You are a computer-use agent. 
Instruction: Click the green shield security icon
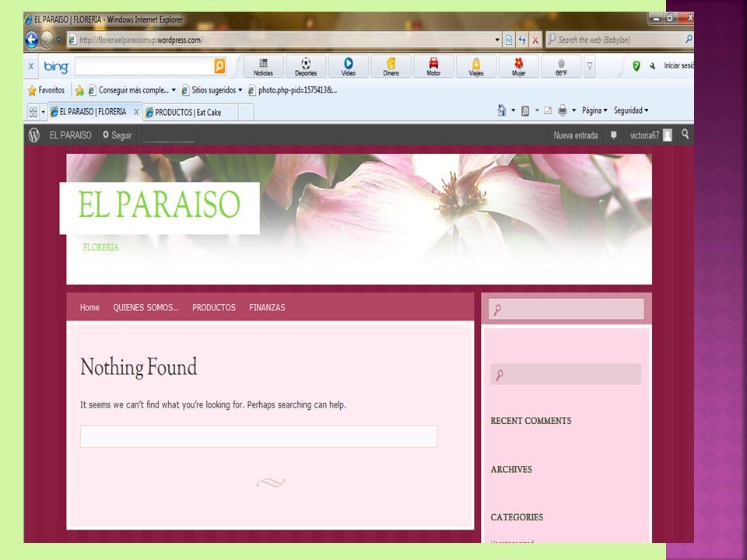[x=636, y=65]
